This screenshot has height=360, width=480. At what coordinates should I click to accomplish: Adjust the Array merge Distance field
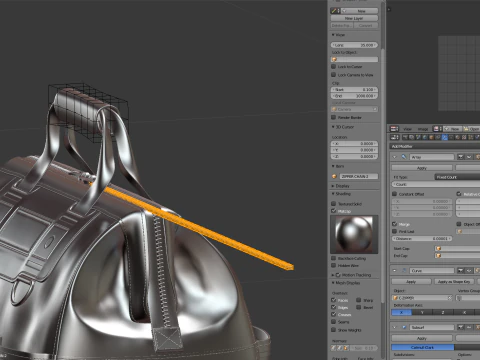pyautogui.click(x=422, y=239)
